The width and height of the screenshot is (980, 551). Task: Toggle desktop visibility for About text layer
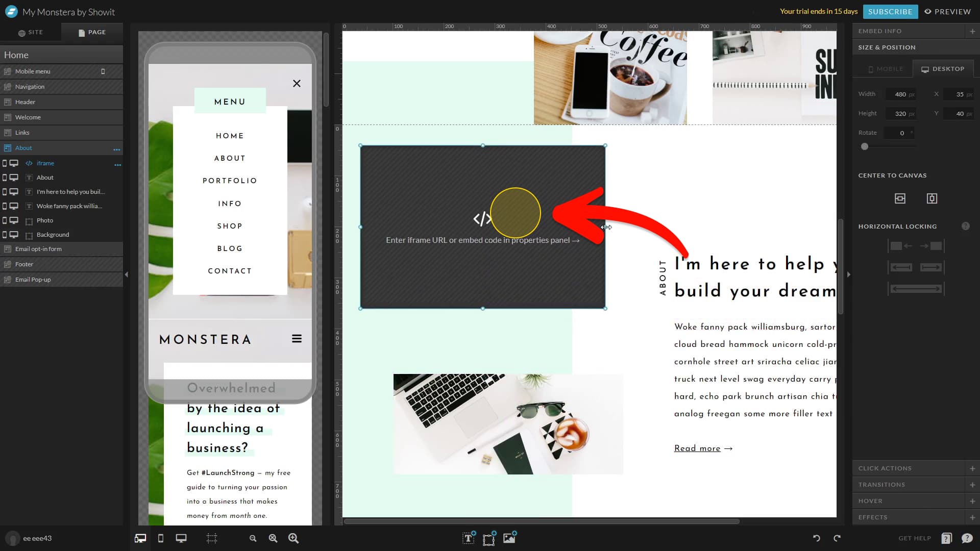(x=14, y=178)
